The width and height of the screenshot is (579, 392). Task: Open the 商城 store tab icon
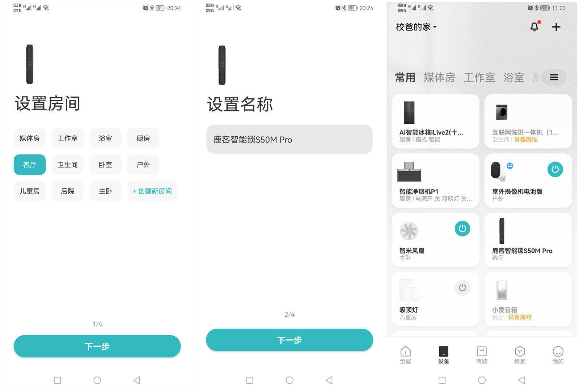[x=482, y=351]
